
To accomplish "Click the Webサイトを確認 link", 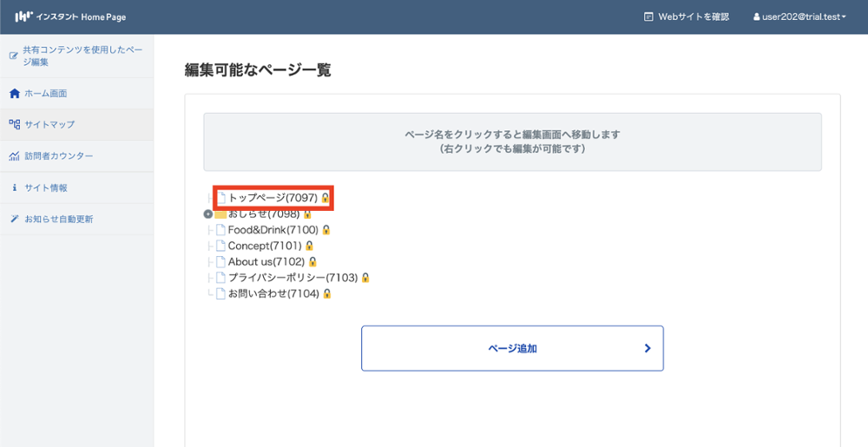I will (x=686, y=16).
